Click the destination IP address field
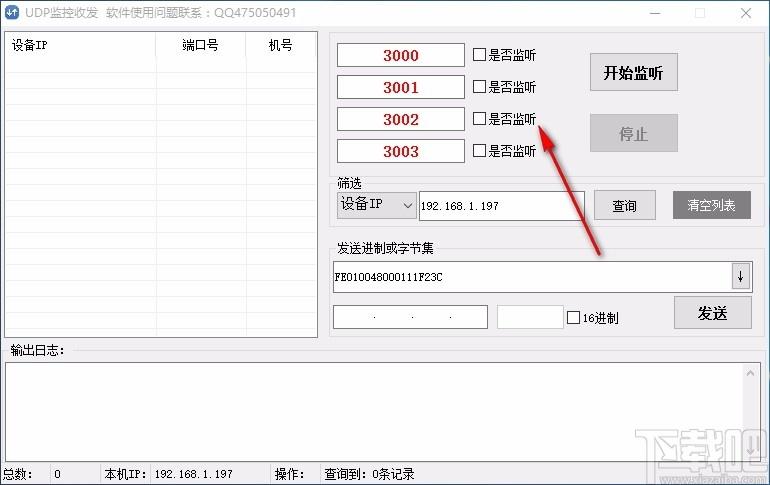 point(411,317)
